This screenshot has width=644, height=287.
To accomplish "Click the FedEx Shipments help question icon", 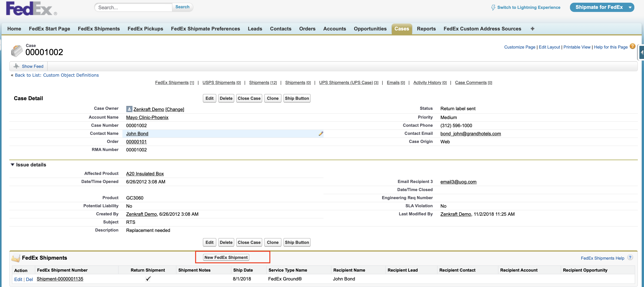I will click(630, 258).
